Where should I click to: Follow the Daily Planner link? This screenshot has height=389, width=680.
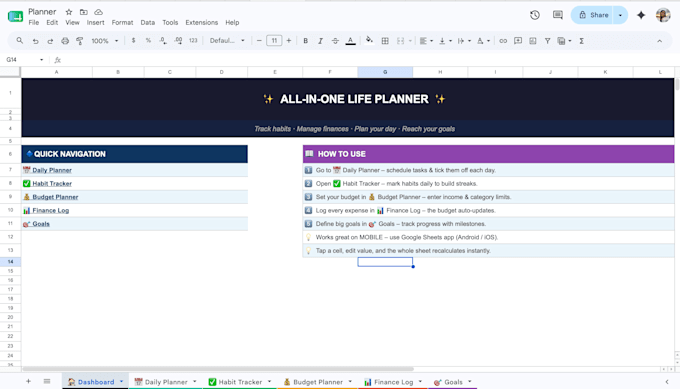point(52,170)
